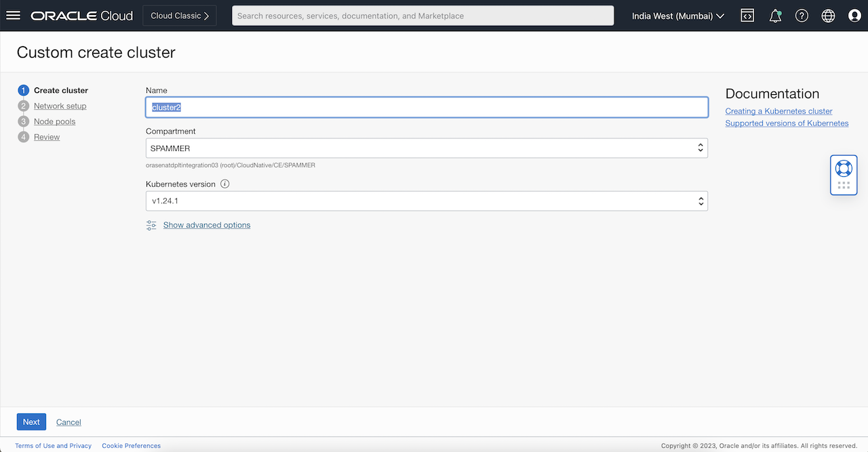Open Creating a Kubernetes cluster documentation

click(x=778, y=111)
